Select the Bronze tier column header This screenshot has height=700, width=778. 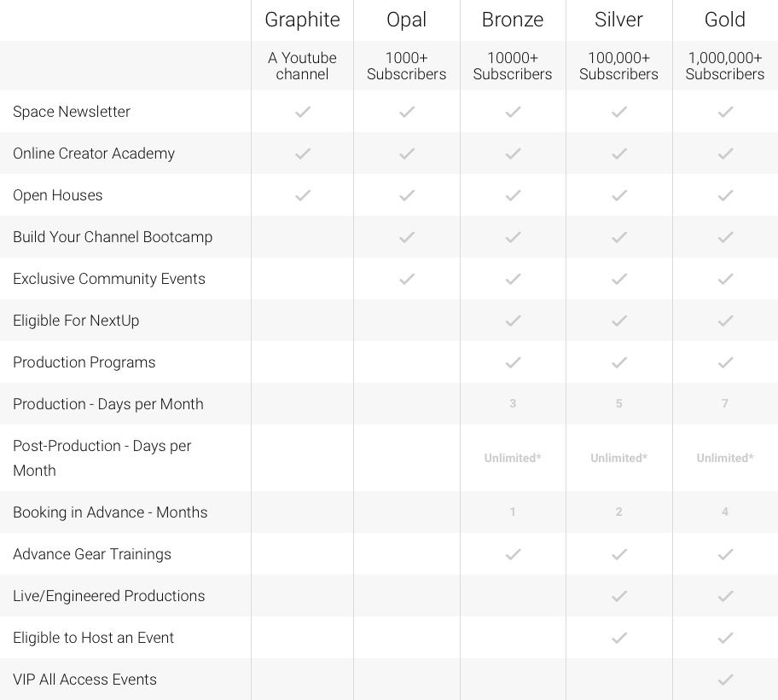click(x=513, y=20)
